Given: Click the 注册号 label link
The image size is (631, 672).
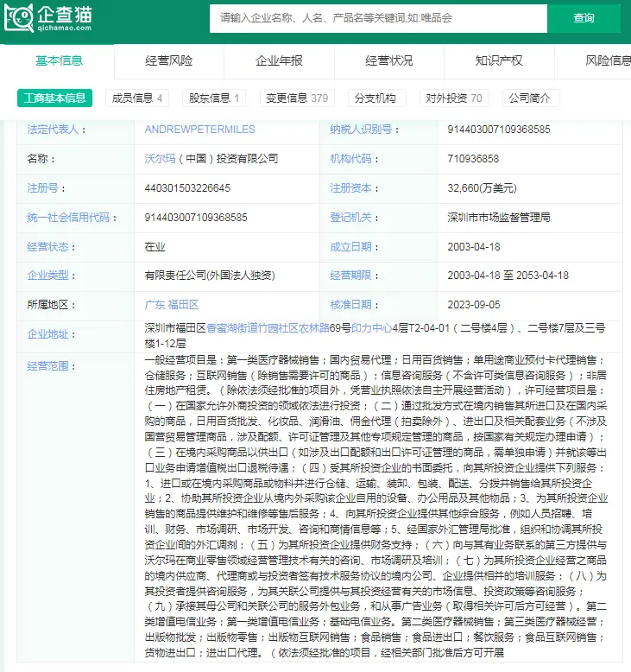Looking at the screenshot, I should coord(43,188).
